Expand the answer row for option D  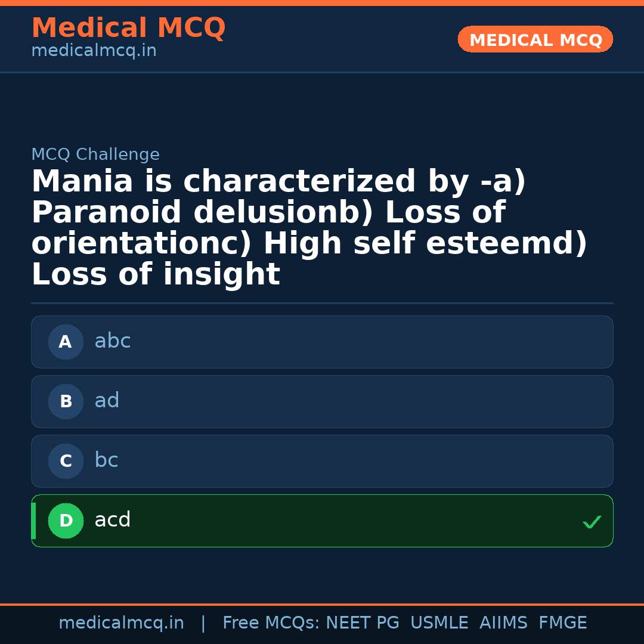[322, 521]
